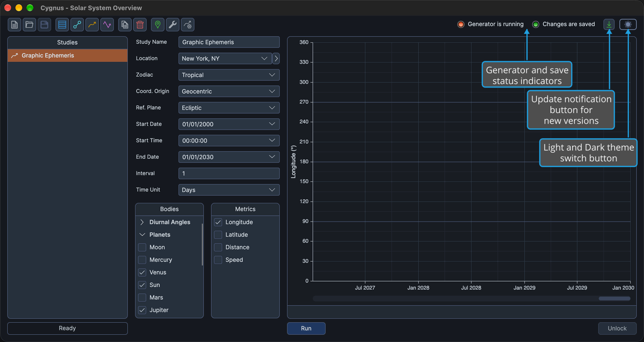Viewport: 644px width, 342px height.
Task: Click the Unlock button
Action: pos(617,328)
